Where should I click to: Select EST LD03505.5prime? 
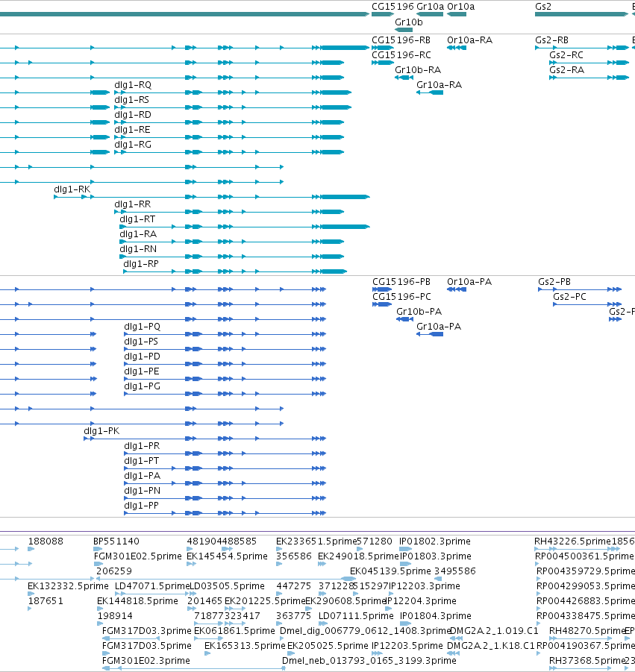(x=228, y=586)
